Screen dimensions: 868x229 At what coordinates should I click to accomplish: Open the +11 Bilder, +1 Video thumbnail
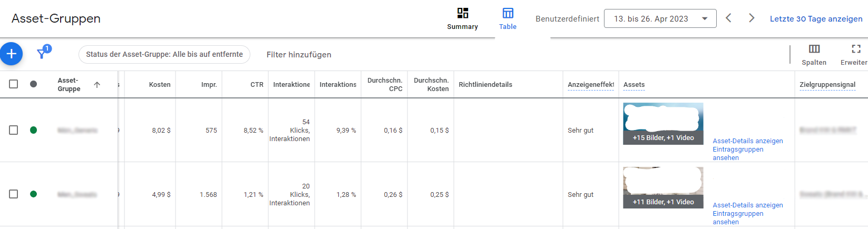tap(663, 187)
